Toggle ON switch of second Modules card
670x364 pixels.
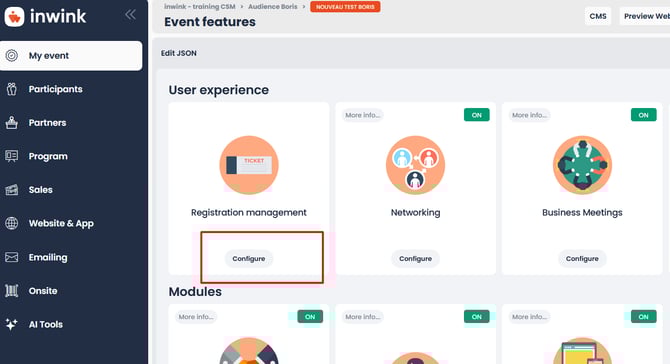coord(476,317)
